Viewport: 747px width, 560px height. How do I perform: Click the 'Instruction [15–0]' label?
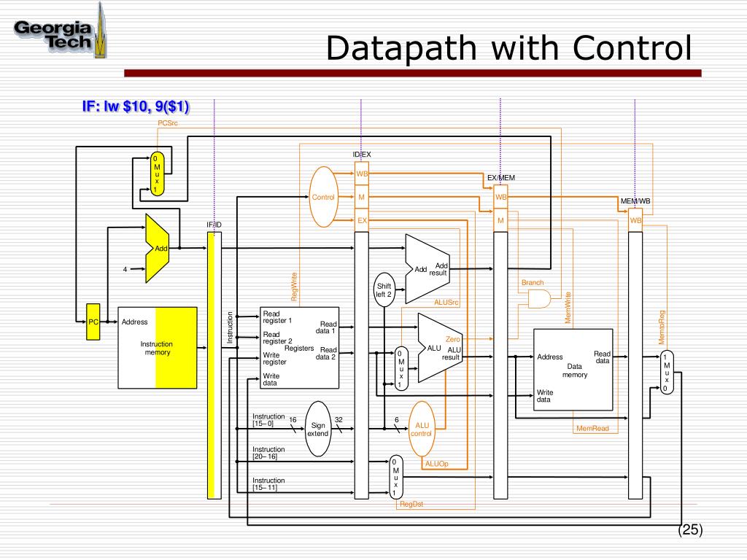(268, 419)
